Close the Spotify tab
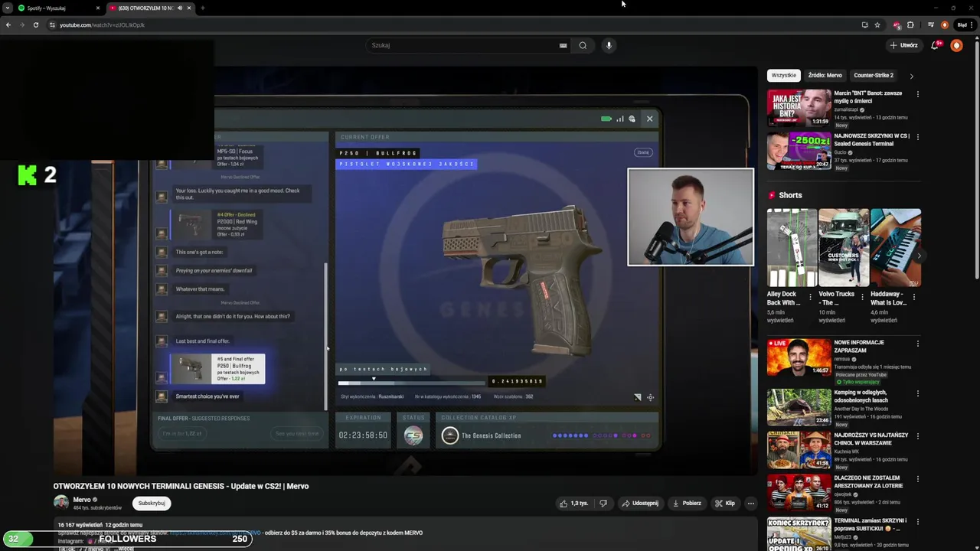The height and width of the screenshot is (551, 980). [97, 8]
